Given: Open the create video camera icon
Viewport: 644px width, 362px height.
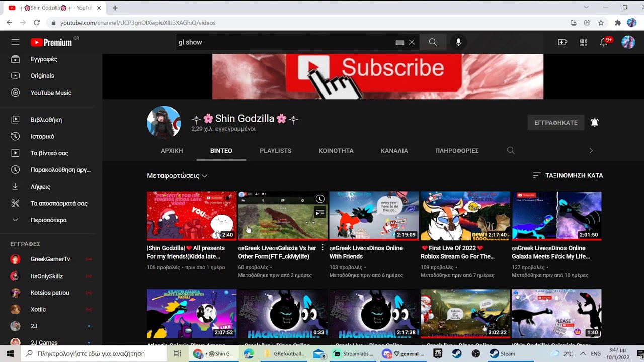Looking at the screenshot, I should click(562, 42).
